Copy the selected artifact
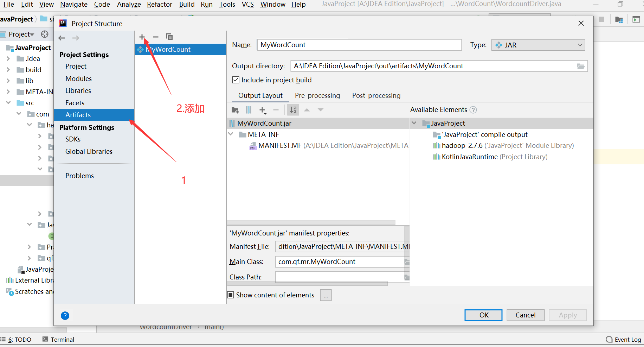The image size is (644, 347). (169, 37)
